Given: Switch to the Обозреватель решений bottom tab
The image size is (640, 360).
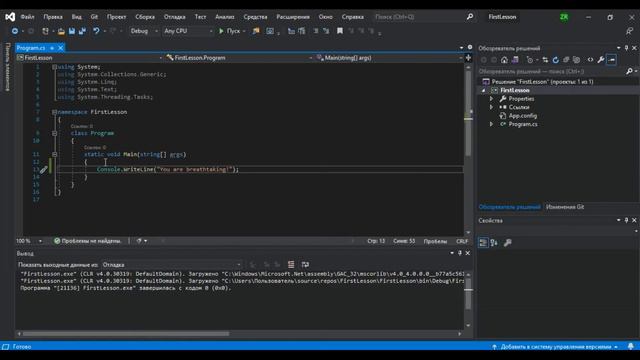Looking at the screenshot, I should (x=509, y=207).
